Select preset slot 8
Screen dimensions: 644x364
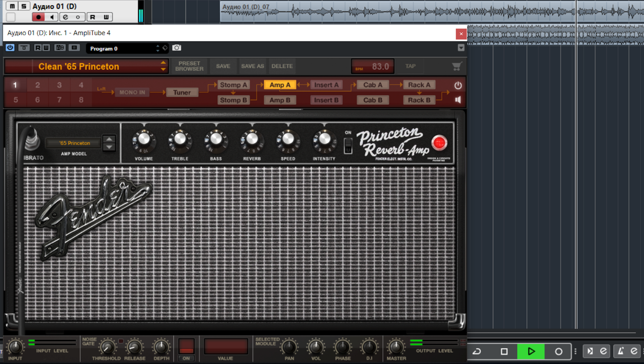coord(81,100)
